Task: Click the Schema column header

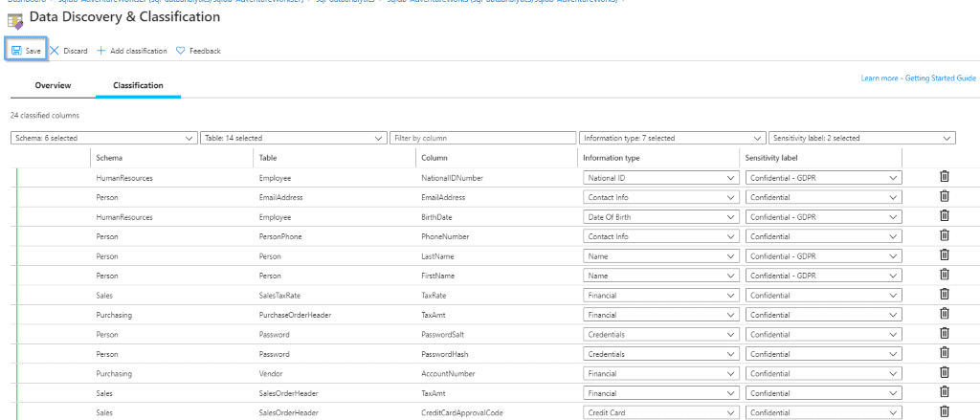Action: coord(109,158)
